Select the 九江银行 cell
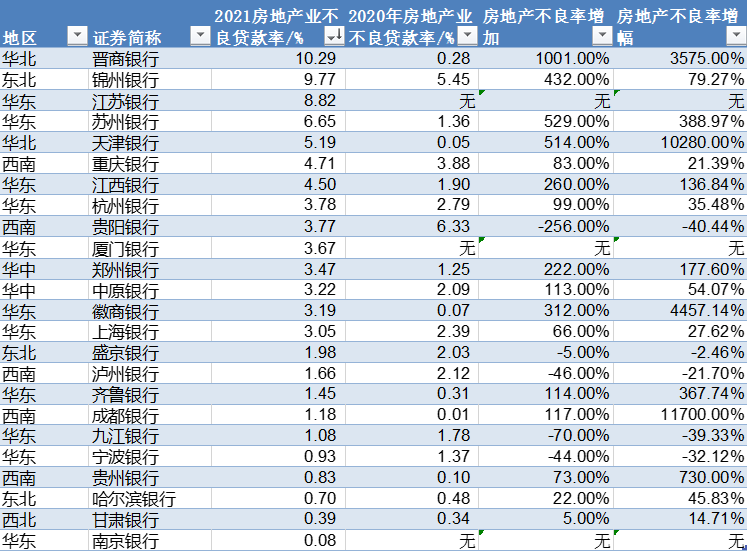The image size is (747, 554). click(150, 435)
